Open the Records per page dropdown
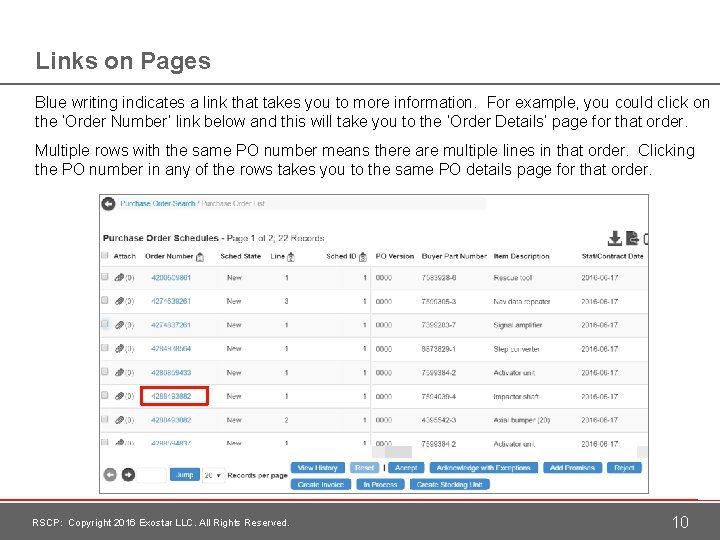720x540 pixels. tap(213, 475)
